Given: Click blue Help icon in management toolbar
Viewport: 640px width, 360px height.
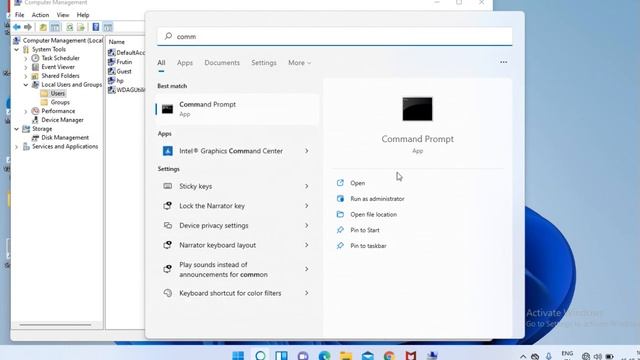Looking at the screenshot, I should [96, 27].
